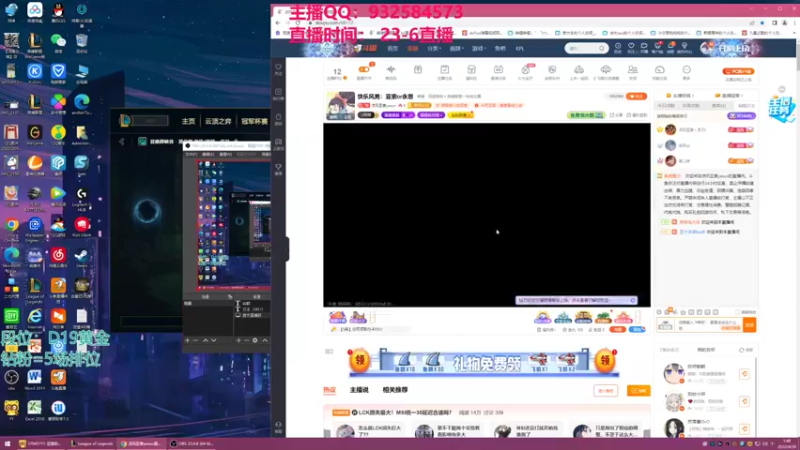This screenshot has height=450, width=800.
Task: Open the League of Legends desktop shortcut
Action: (x=35, y=287)
